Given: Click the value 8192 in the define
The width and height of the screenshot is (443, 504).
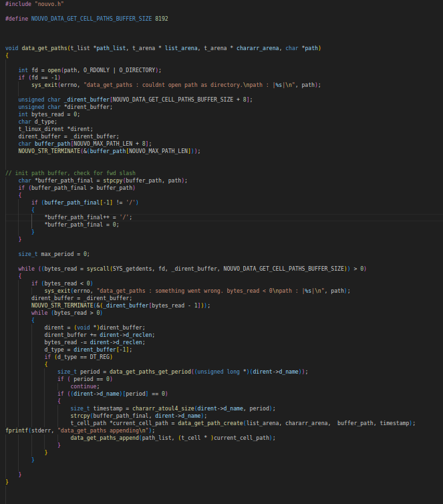Looking at the screenshot, I should tap(162, 19).
